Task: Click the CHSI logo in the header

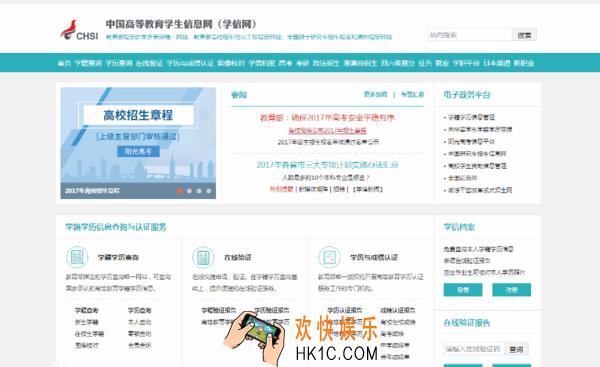Action: [x=79, y=30]
